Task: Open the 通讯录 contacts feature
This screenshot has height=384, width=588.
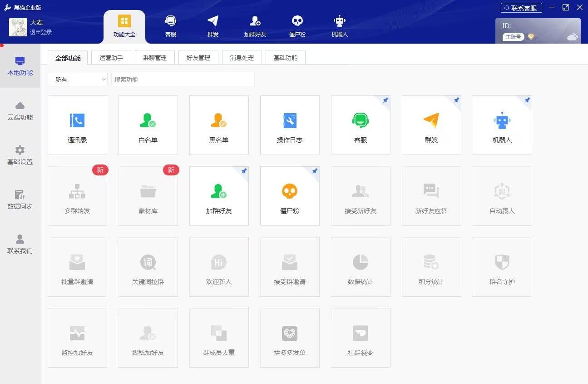Action: 77,125
